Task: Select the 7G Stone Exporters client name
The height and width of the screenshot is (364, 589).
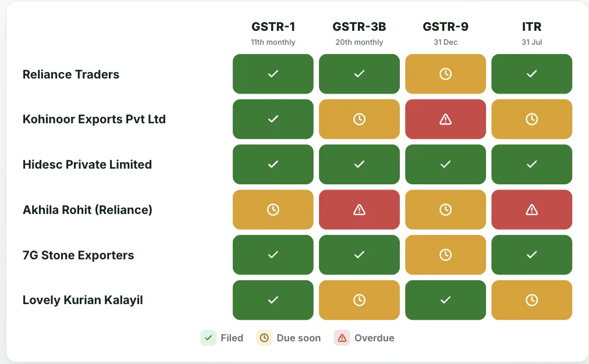Action: [x=78, y=255]
